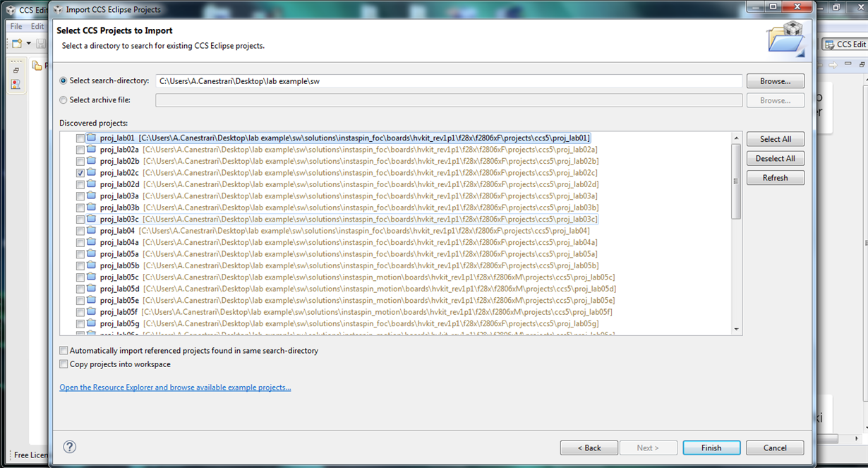Check the proj_lab03b project checkbox
Screen dimensions: 868x468
coord(80,208)
